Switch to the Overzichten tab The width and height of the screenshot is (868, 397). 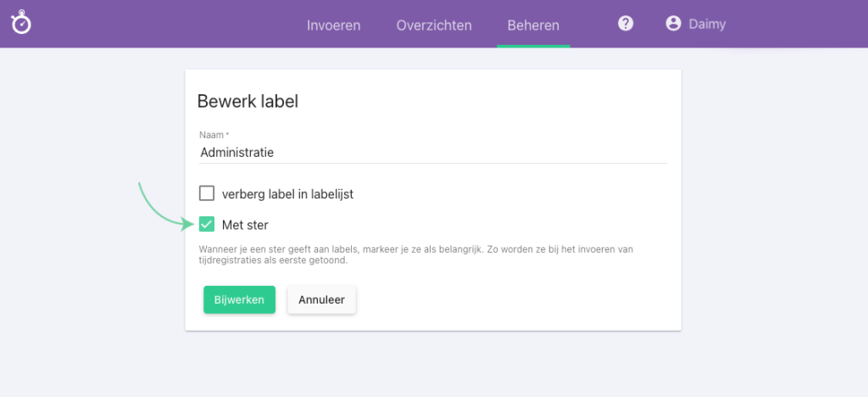[434, 25]
